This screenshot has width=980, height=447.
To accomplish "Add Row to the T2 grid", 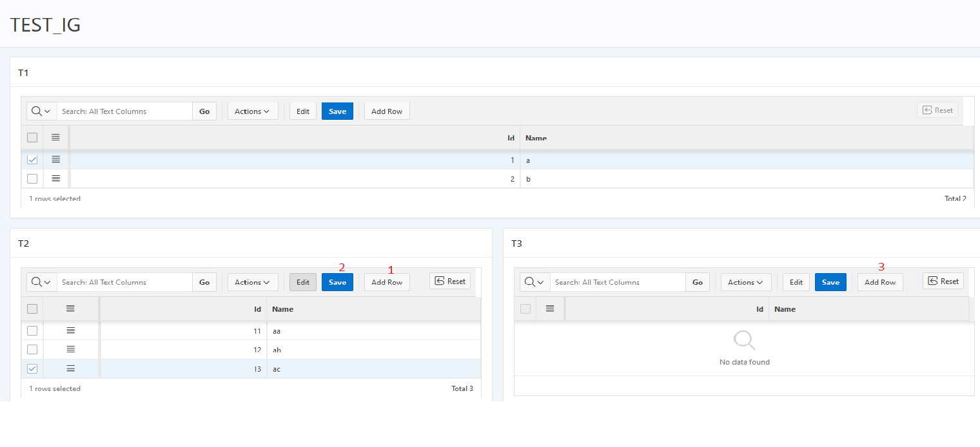I will pyautogui.click(x=387, y=282).
